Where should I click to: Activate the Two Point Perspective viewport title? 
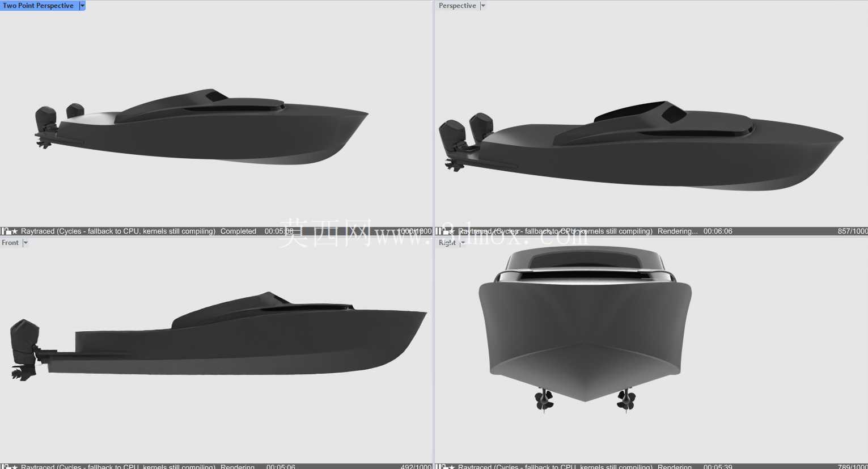[39, 6]
